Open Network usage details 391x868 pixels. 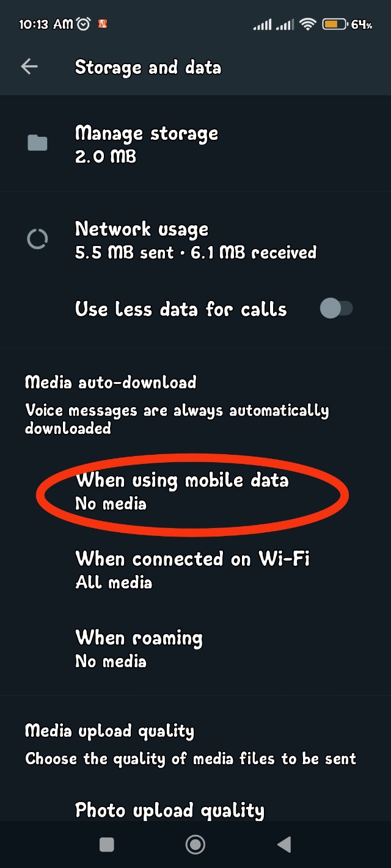click(x=195, y=239)
